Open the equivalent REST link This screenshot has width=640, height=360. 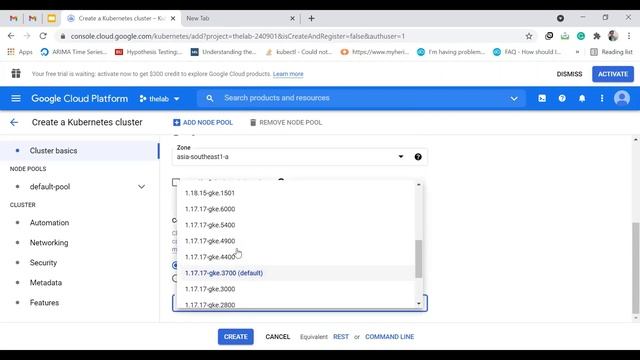tap(341, 337)
